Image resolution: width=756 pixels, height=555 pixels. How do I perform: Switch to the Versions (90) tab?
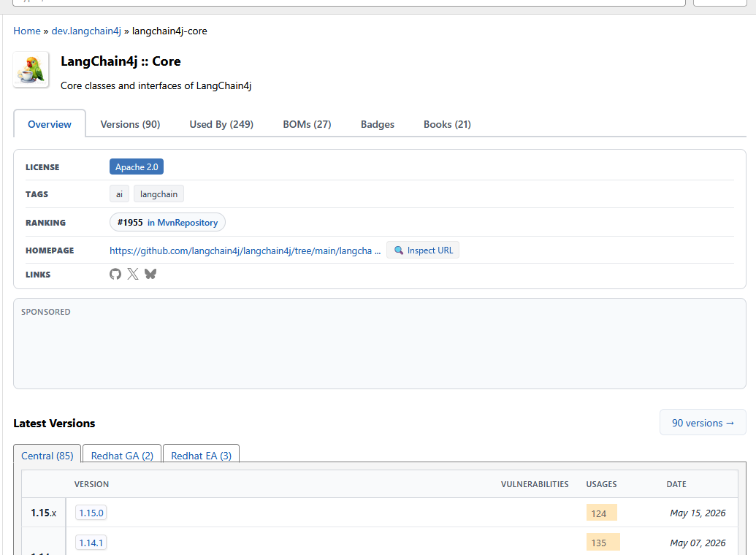pos(130,124)
